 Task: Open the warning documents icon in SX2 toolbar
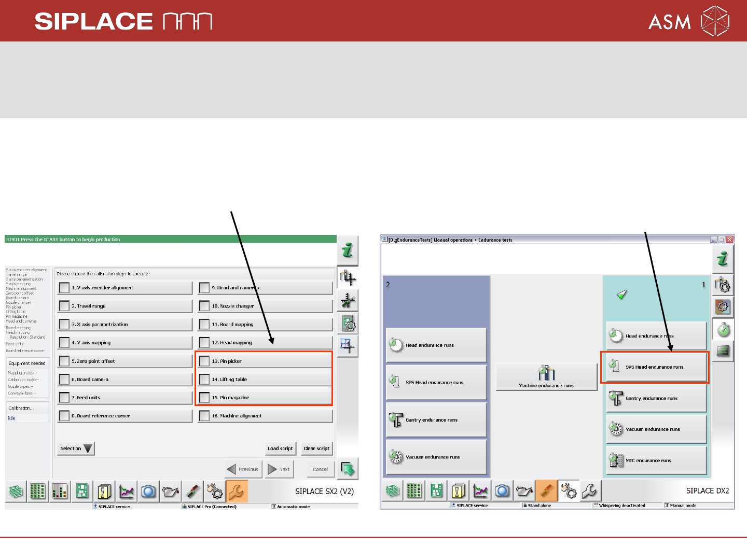[104, 491]
